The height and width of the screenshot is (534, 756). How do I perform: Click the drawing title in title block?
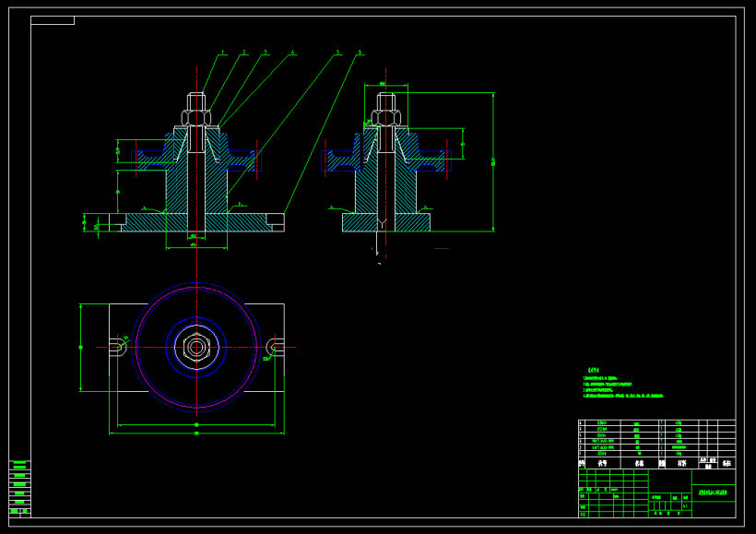(x=713, y=492)
